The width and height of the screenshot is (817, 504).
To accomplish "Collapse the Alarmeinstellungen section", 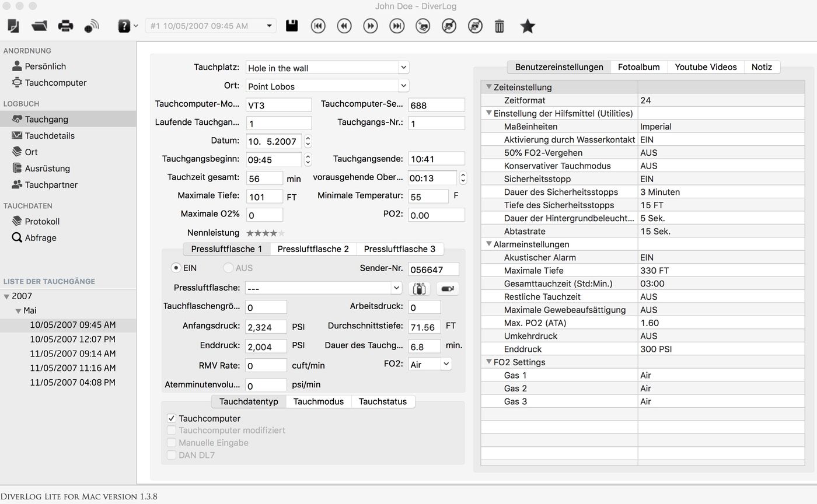I will (489, 244).
